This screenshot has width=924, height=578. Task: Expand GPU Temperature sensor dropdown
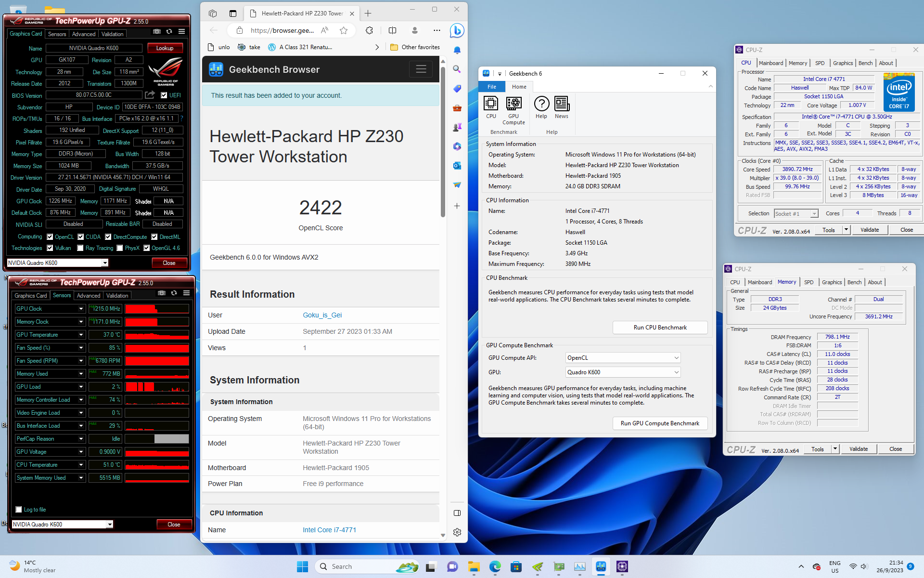pyautogui.click(x=81, y=335)
